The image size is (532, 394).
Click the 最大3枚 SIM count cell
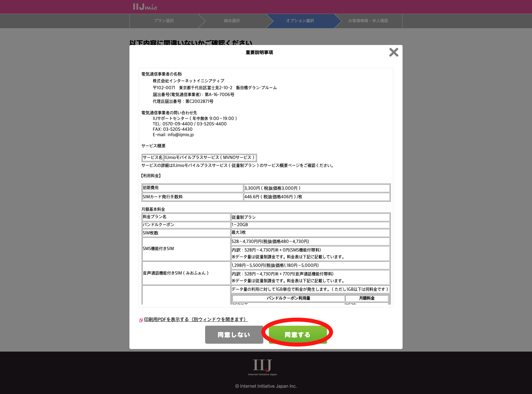[310, 233]
